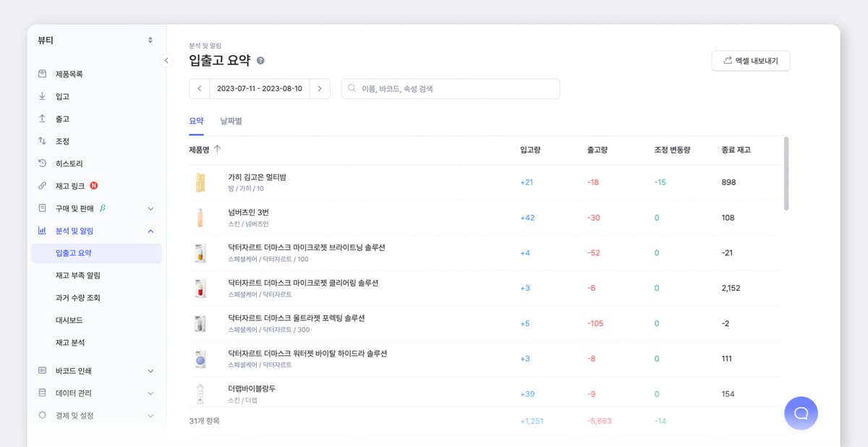Select the 요약 tab

tap(196, 121)
